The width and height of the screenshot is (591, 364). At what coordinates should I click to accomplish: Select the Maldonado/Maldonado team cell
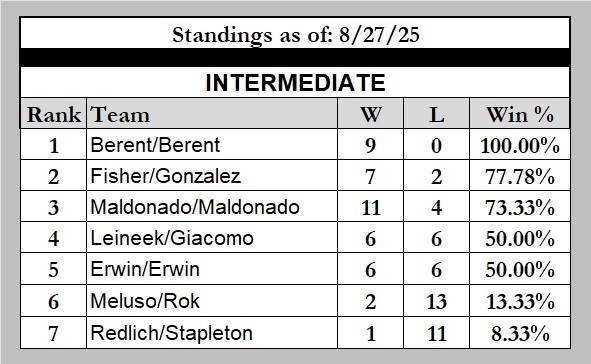click(212, 206)
